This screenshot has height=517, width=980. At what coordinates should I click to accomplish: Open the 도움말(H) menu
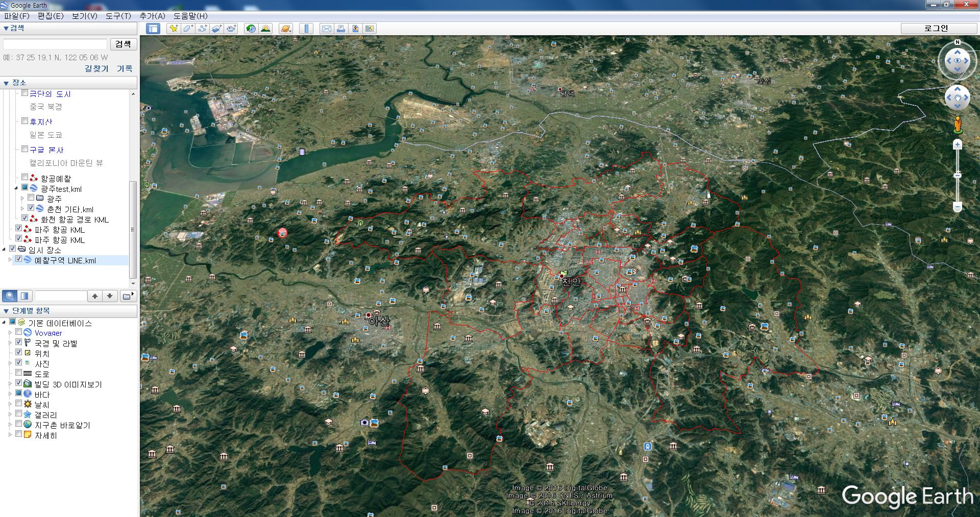tap(190, 16)
